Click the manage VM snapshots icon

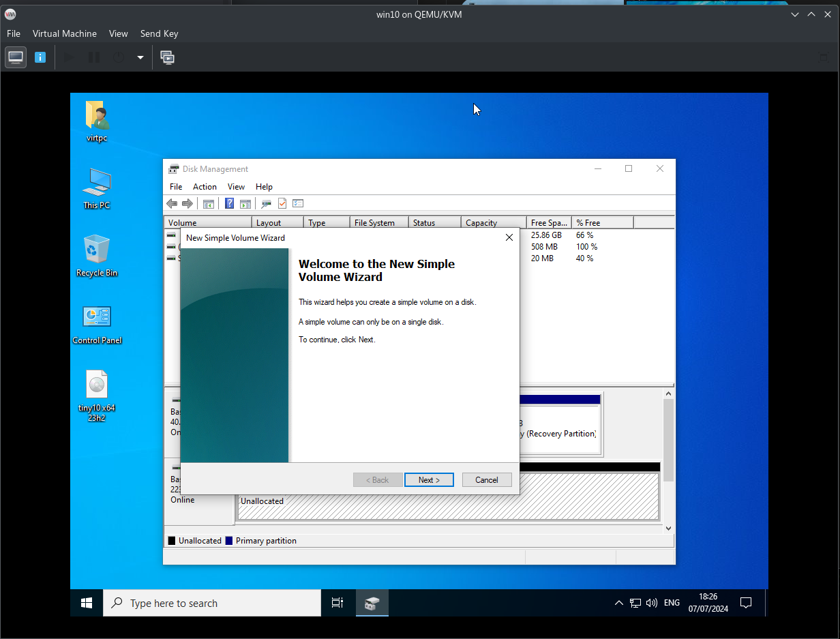point(167,57)
